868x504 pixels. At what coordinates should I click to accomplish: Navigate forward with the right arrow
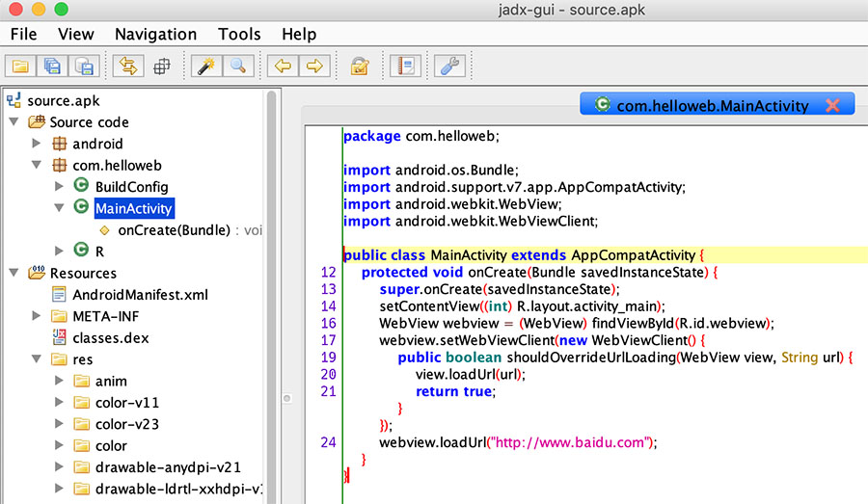coord(314,66)
